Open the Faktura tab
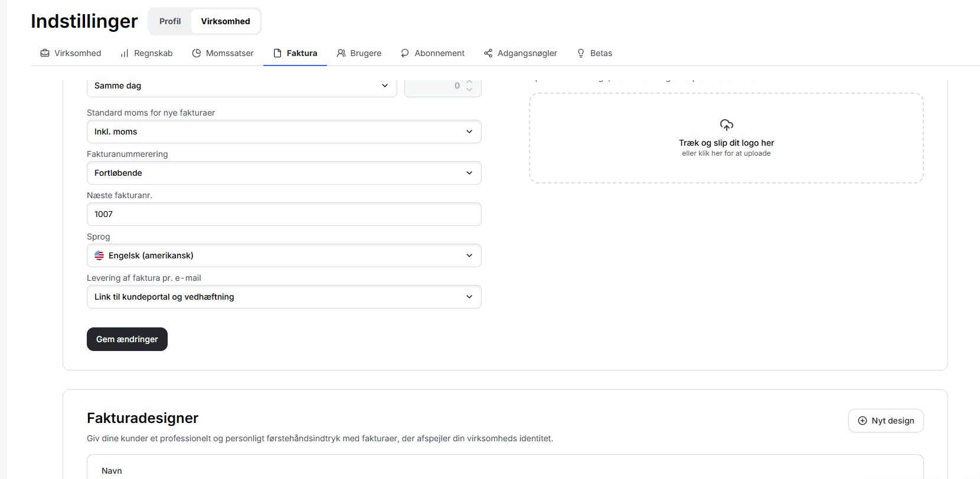 pyautogui.click(x=295, y=53)
